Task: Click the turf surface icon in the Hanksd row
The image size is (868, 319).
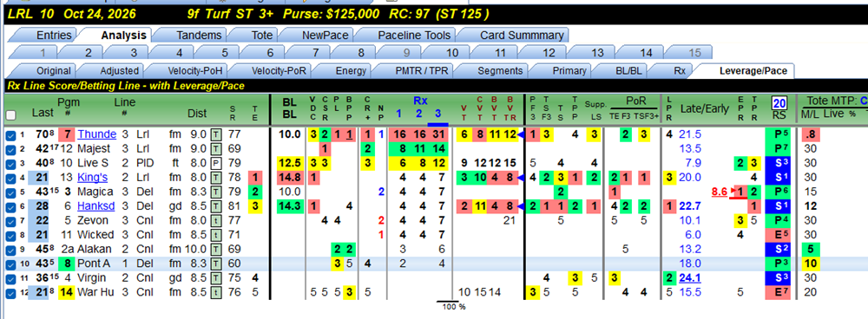Action: pos(217,206)
